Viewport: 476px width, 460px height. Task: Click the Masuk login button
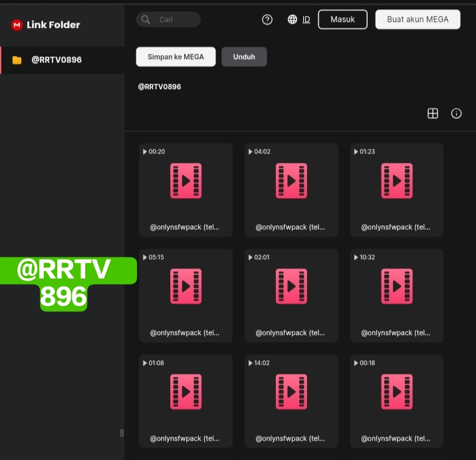(343, 19)
